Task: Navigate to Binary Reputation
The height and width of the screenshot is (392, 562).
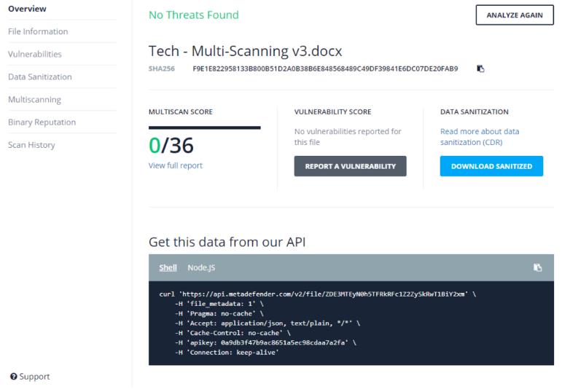Action: [x=42, y=122]
